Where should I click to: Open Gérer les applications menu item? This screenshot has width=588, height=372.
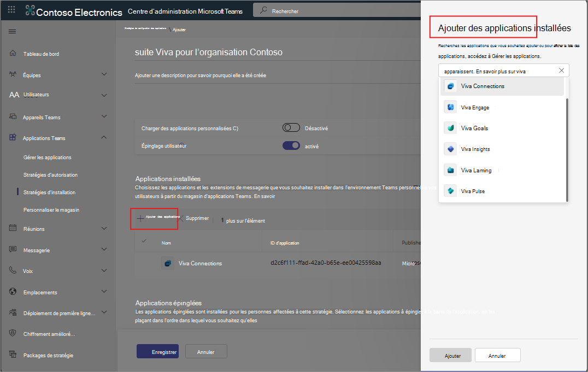point(48,158)
